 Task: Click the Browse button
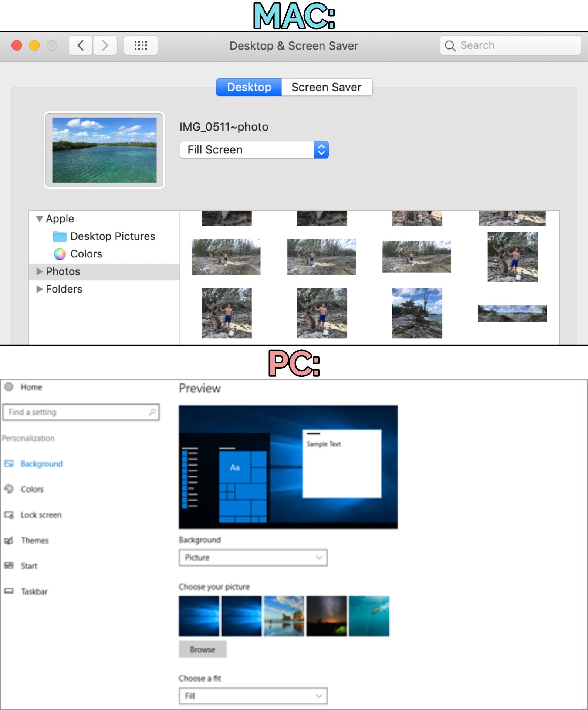202,649
